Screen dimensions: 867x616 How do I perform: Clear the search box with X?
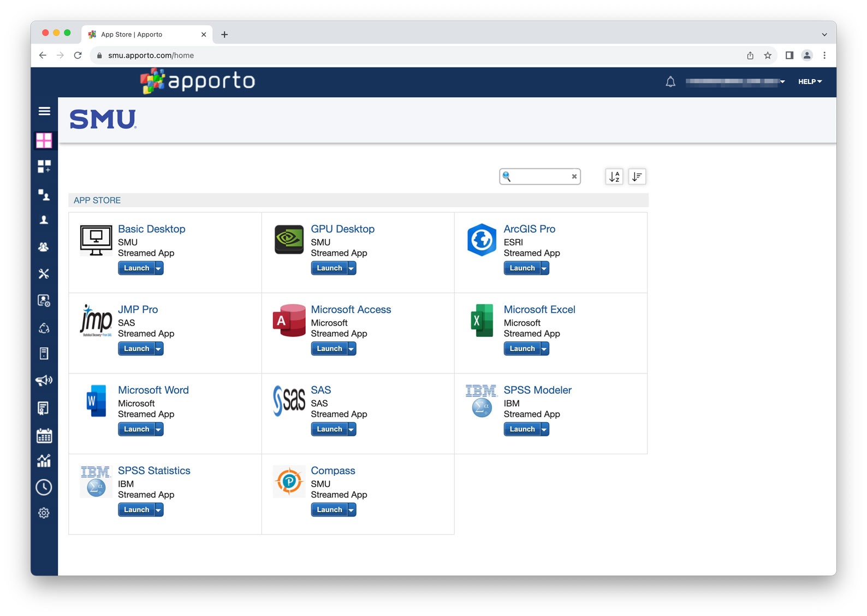(574, 176)
